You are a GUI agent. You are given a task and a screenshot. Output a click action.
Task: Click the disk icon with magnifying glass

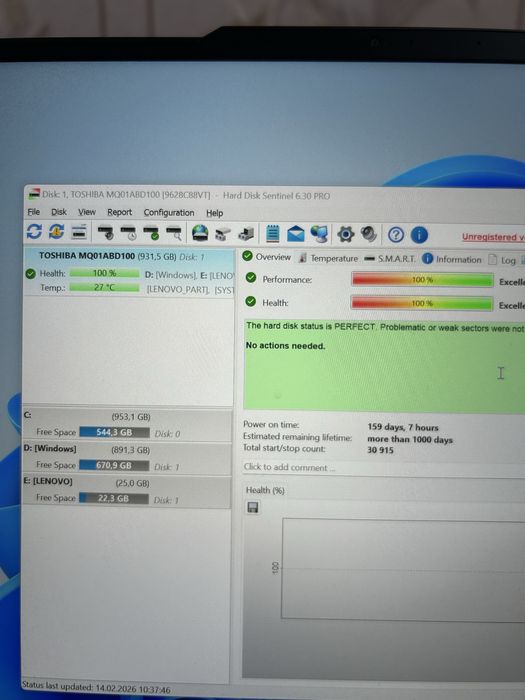coord(174,233)
